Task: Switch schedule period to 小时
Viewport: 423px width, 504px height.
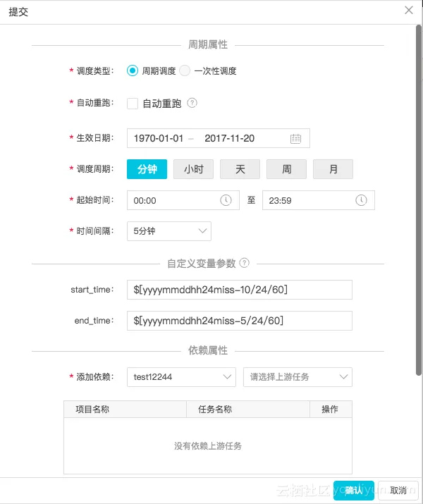Action: coord(193,169)
